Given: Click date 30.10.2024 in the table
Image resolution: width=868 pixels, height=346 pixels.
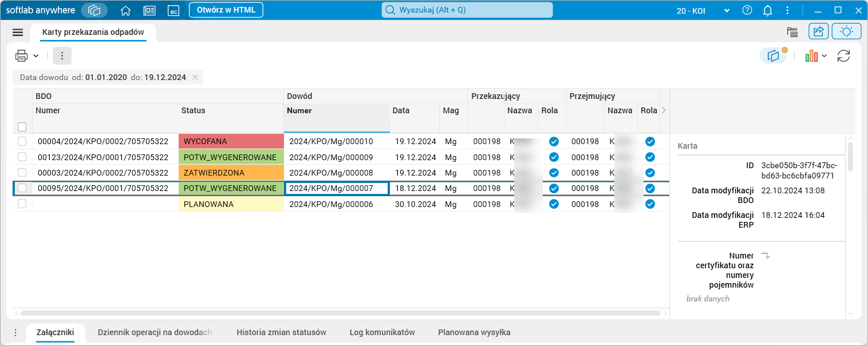Looking at the screenshot, I should coord(416,204).
